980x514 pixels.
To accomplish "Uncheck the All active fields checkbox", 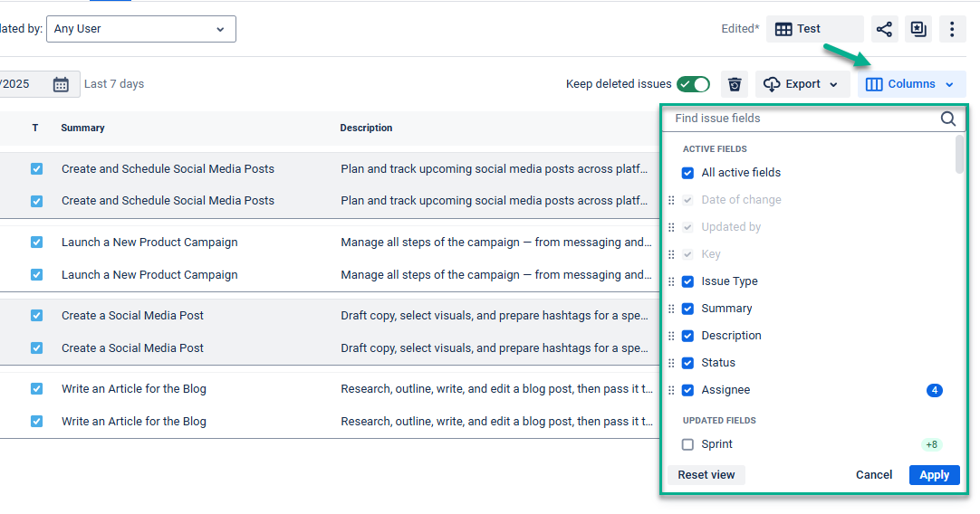I will coord(687,173).
